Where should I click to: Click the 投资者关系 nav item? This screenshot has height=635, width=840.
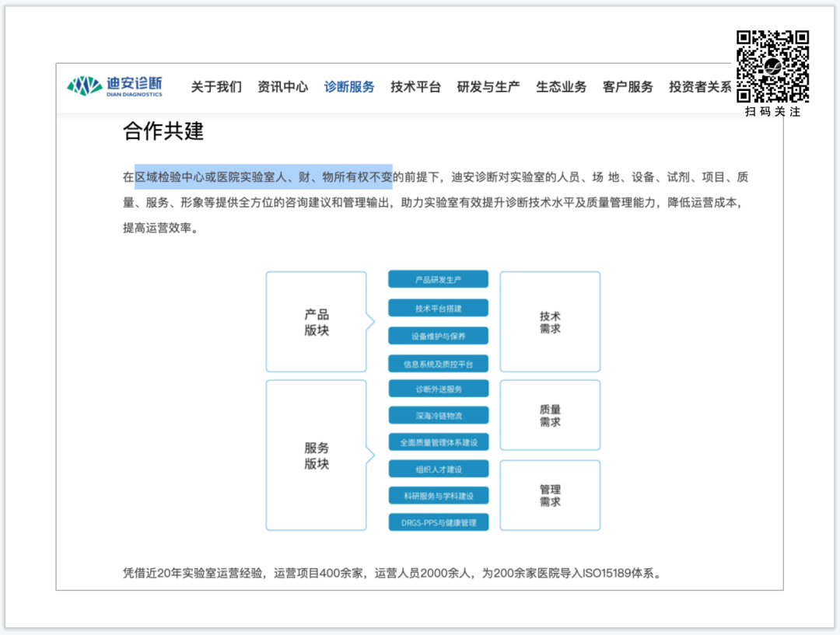pyautogui.click(x=700, y=87)
